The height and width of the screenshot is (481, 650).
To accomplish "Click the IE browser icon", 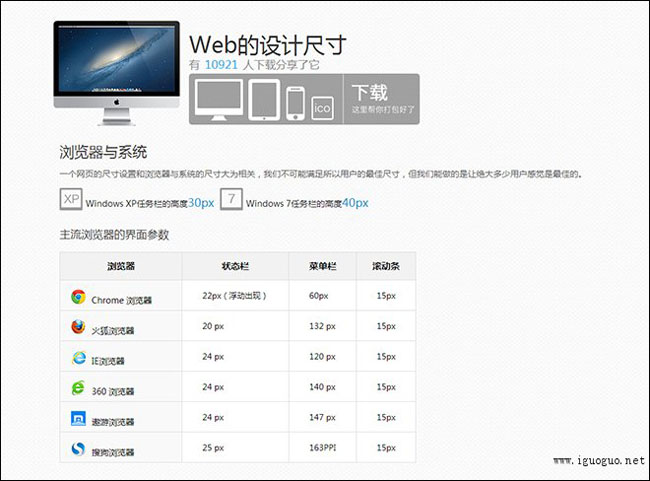I will (78, 358).
